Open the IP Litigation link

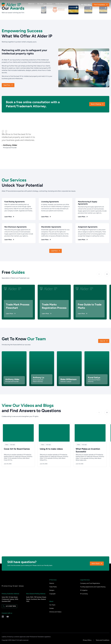[x=84, y=590]
